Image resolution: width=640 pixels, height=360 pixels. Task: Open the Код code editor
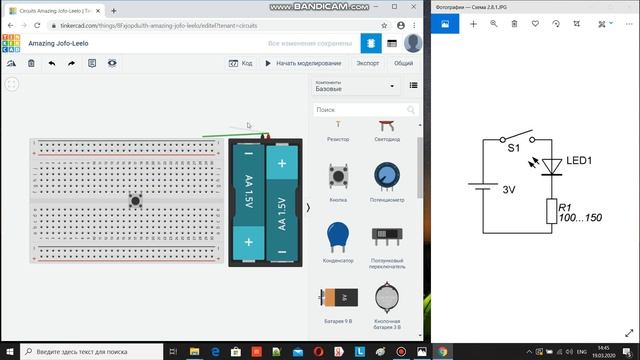click(240, 63)
